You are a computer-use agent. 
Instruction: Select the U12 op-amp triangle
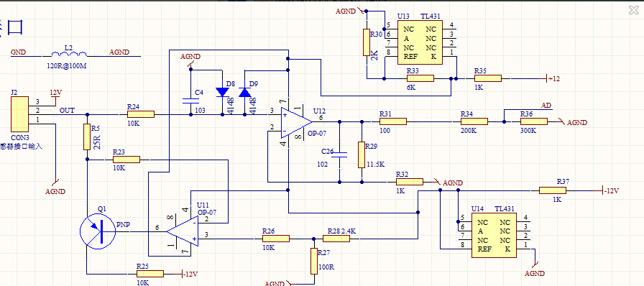pos(295,121)
